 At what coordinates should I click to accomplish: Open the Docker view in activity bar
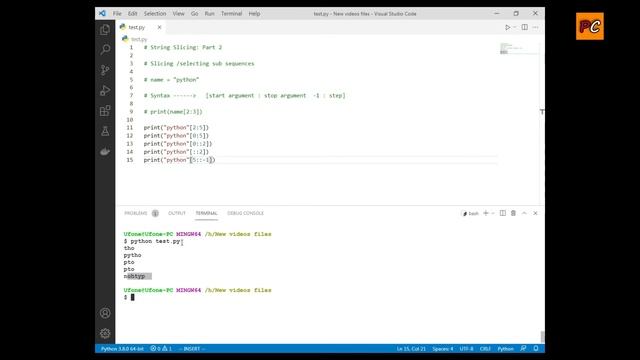(105, 152)
